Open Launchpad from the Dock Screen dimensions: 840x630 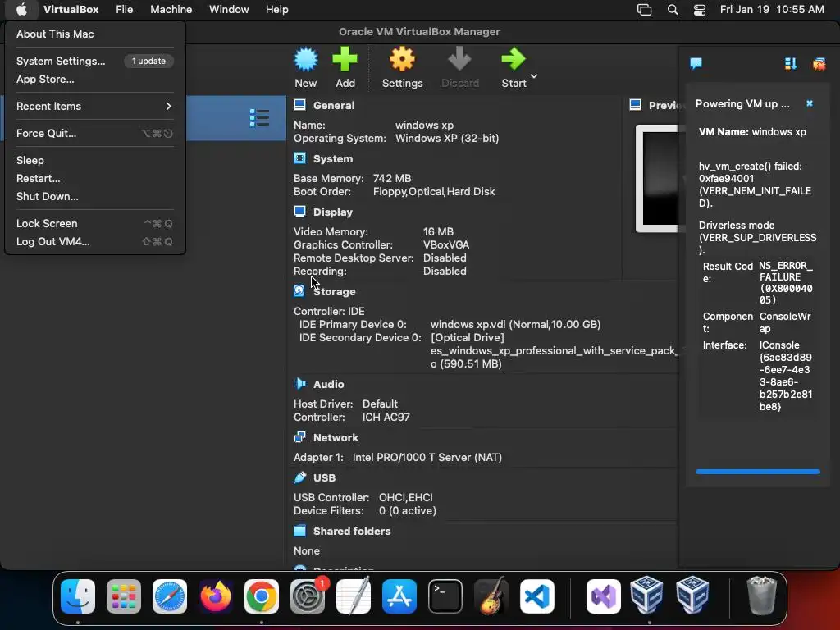click(124, 596)
